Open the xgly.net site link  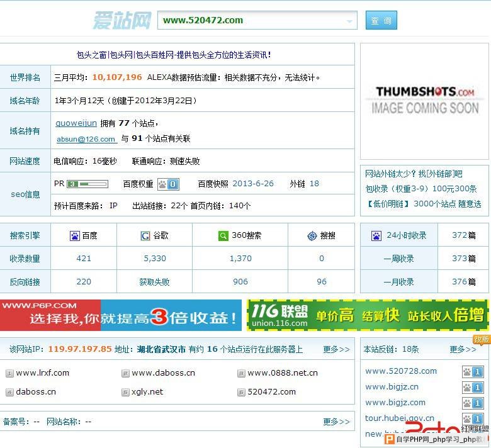[x=147, y=391]
